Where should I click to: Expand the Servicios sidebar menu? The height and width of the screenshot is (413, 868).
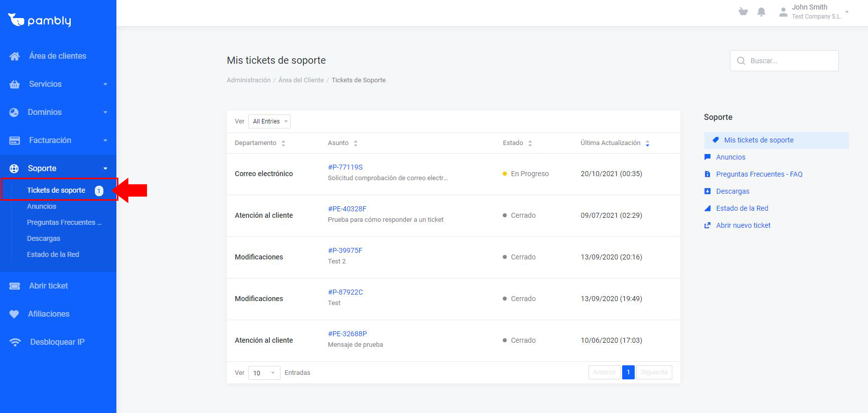[58, 84]
